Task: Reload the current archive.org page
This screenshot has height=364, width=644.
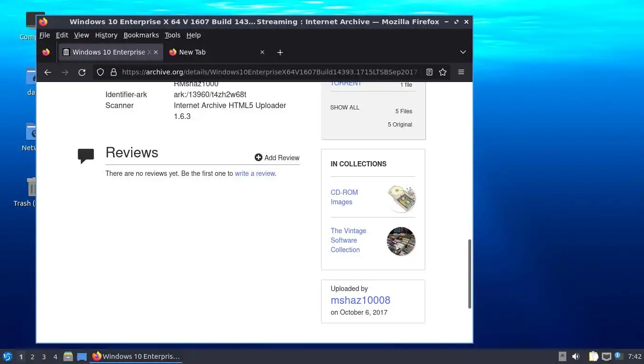Action: click(82, 72)
